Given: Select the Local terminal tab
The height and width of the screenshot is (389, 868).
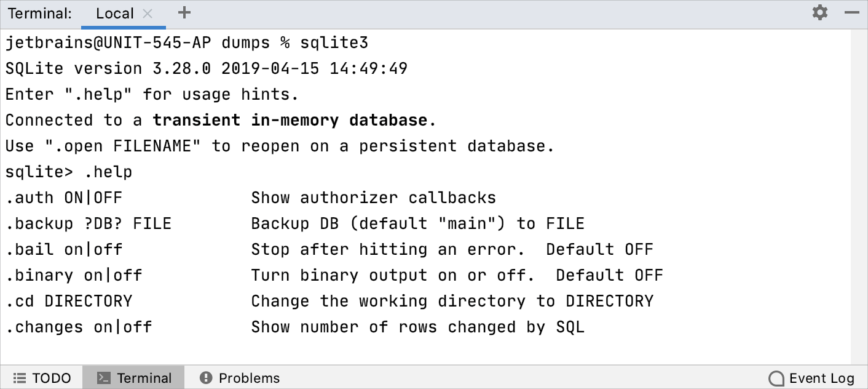Looking at the screenshot, I should [x=114, y=12].
